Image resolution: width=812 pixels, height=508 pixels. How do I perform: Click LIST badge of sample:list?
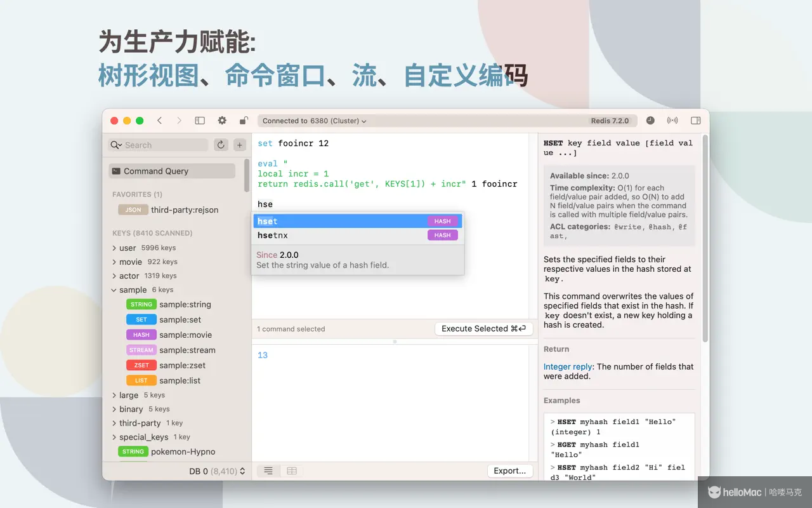pos(141,380)
